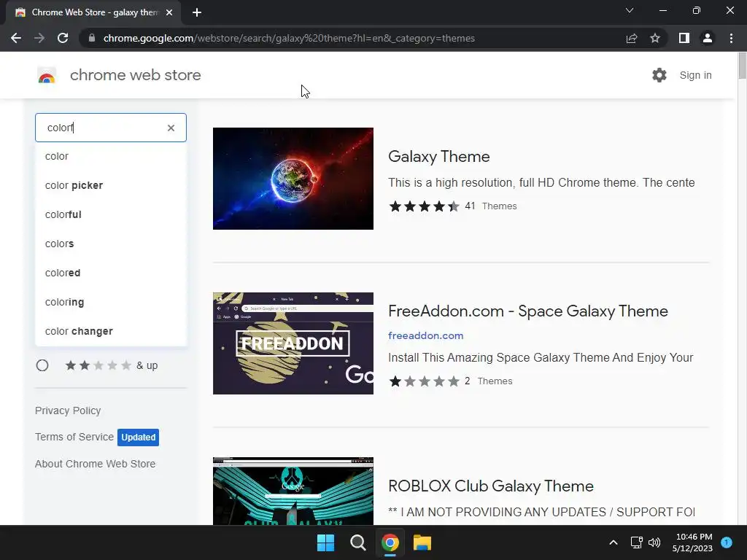Open the Galaxy Theme title

(438, 157)
